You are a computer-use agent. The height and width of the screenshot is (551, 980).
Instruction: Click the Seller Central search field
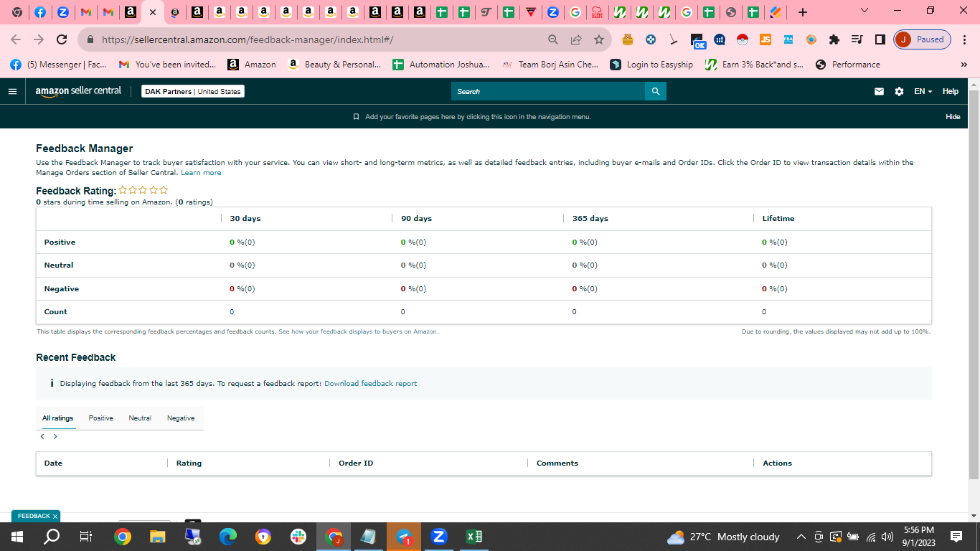[x=548, y=91]
